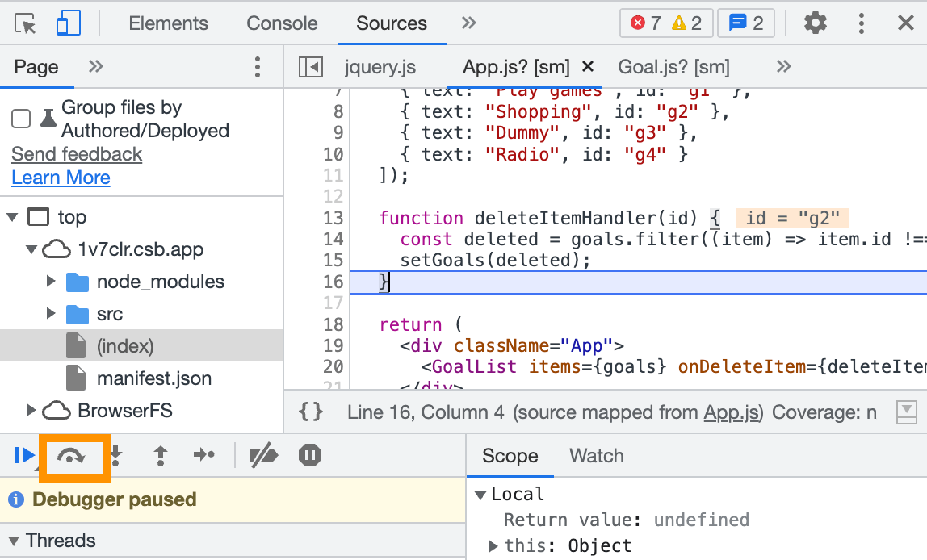Image resolution: width=927 pixels, height=560 pixels.
Task: Deactivate breakpoints toggle
Action: 263,455
